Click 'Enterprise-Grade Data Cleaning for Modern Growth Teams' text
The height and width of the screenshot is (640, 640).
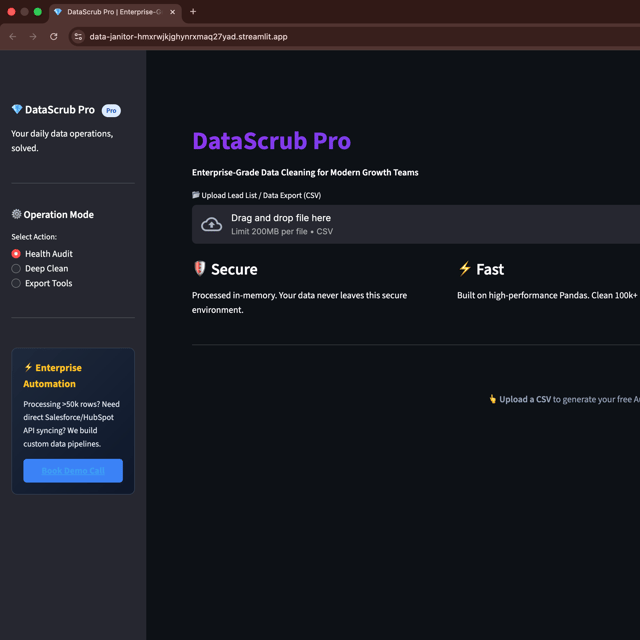coord(305,173)
